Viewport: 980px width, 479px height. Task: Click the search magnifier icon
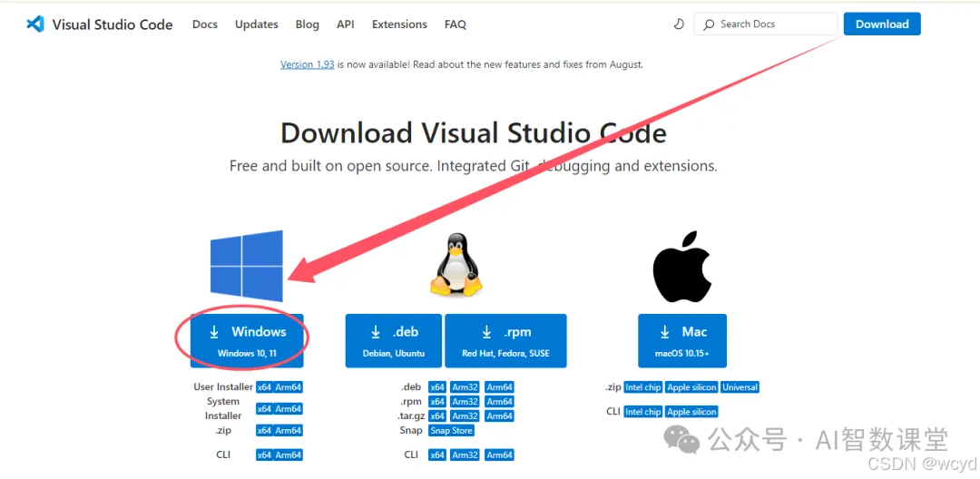[x=708, y=24]
